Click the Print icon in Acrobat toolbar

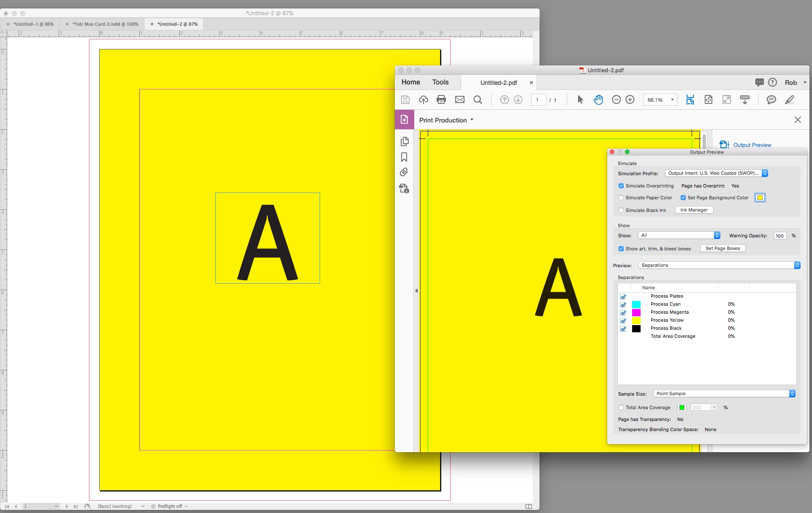(x=441, y=100)
